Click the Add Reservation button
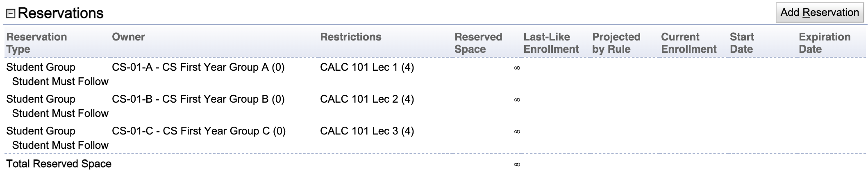This screenshot has width=868, height=175. (820, 12)
